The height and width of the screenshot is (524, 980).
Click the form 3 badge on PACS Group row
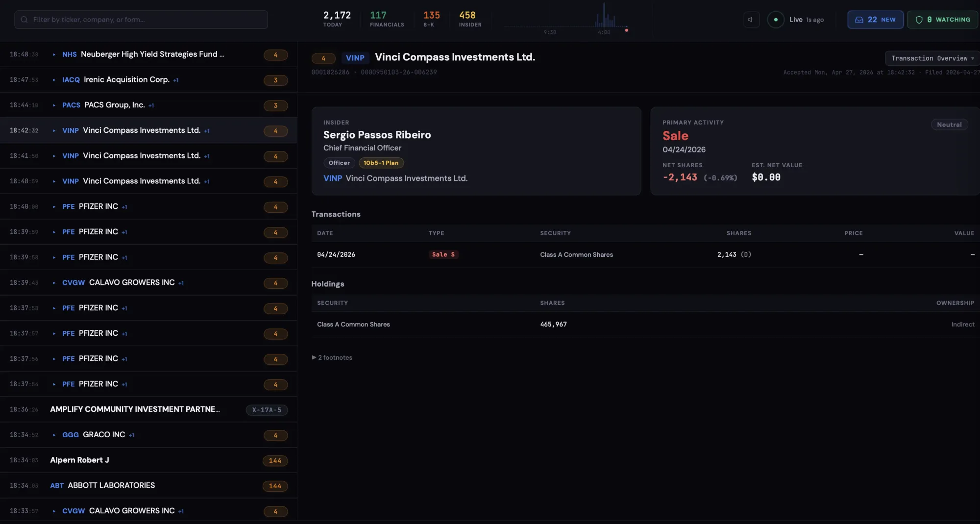[x=275, y=106]
